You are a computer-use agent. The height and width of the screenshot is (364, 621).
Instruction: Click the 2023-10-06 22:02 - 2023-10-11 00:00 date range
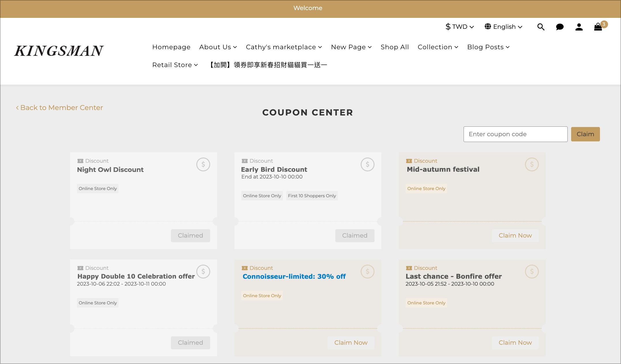(x=121, y=284)
